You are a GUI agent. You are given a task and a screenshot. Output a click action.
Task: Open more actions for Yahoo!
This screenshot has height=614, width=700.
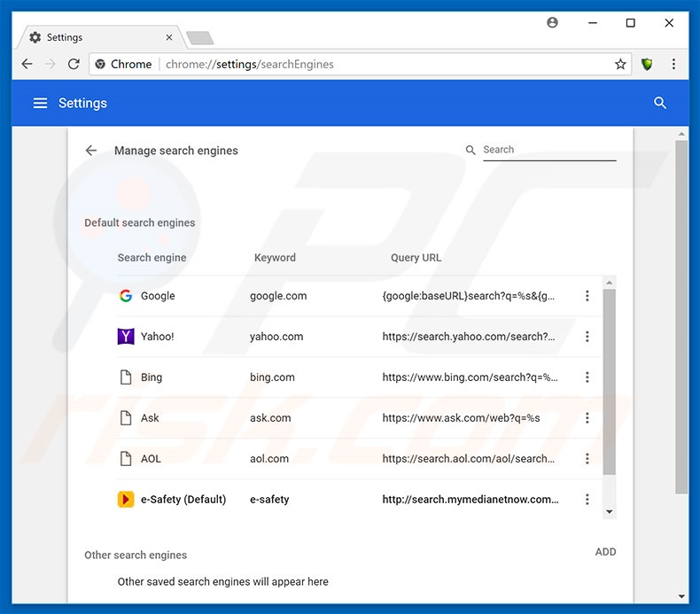click(x=587, y=337)
